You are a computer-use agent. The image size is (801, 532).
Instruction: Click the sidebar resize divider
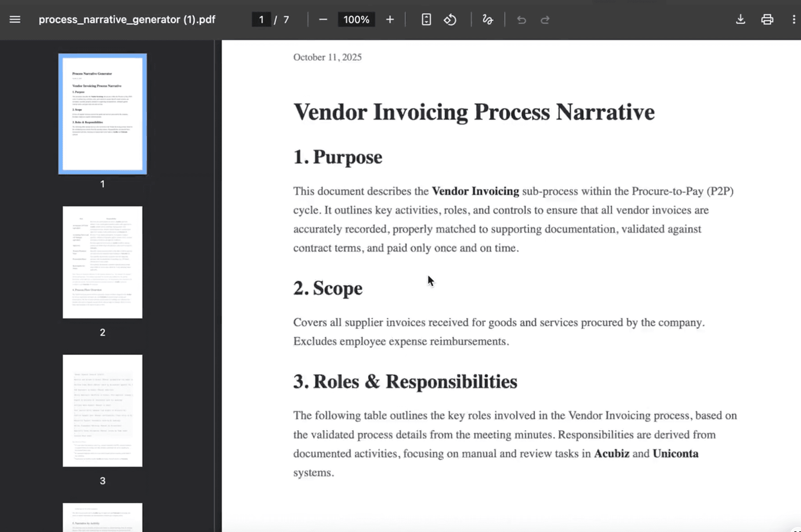click(x=214, y=285)
